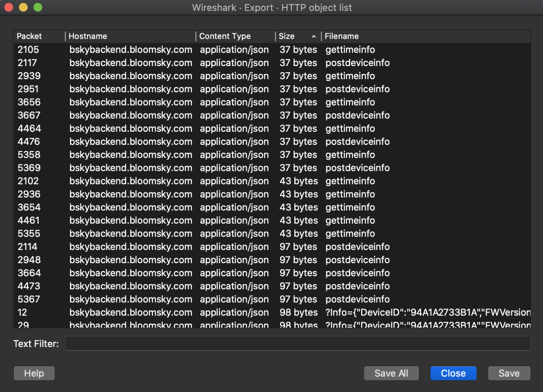Image resolution: width=543 pixels, height=392 pixels.
Task: Select packet 2948 row
Action: tap(272, 260)
